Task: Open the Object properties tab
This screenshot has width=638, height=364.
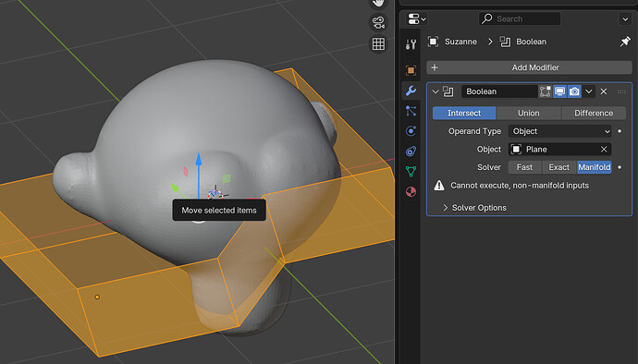Action: coord(411,70)
